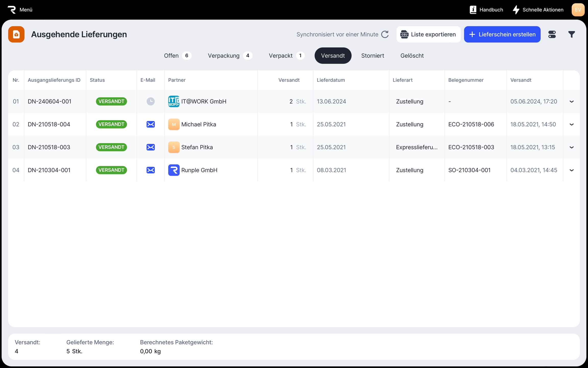
Task: Click Lieferschein erstellen button
Action: [x=502, y=34]
